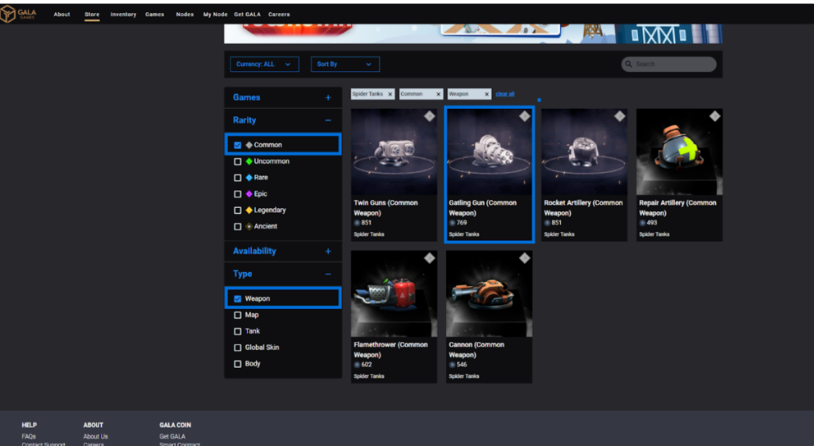The width and height of the screenshot is (814, 446).
Task: Check the Uncommon rarity checkbox
Action: click(237, 161)
